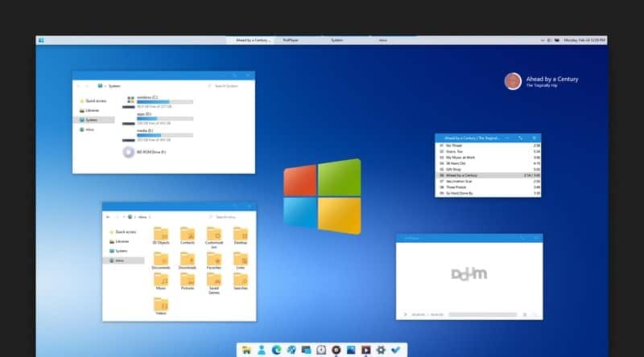Open the monitor icon in the dock
The height and width of the screenshot is (357, 644).
point(307,350)
